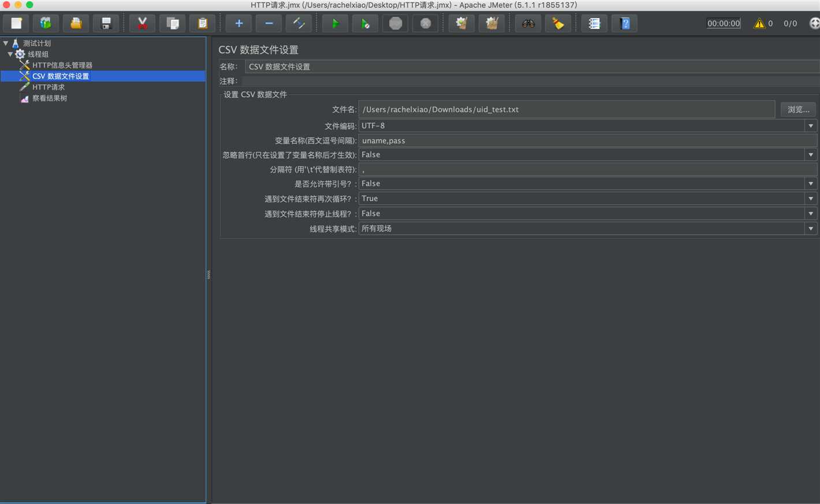Open the Function helper dialog icon
The width and height of the screenshot is (820, 504).
594,24
